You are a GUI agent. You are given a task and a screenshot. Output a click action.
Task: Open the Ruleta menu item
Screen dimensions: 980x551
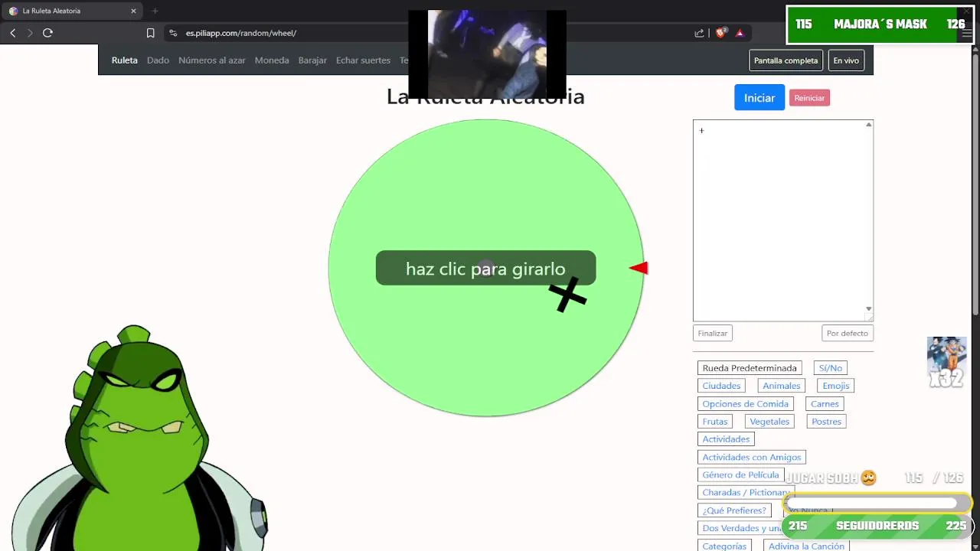[x=125, y=60]
